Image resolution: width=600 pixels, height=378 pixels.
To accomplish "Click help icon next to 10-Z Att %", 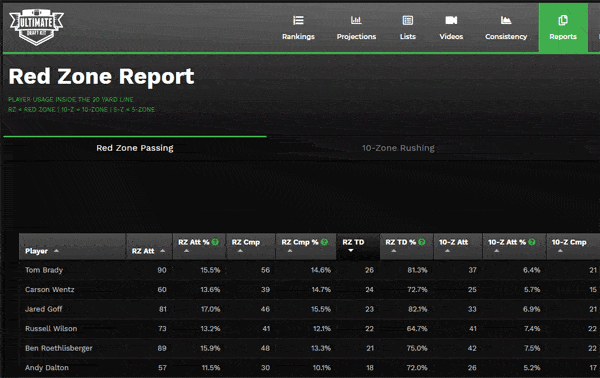I will point(532,242).
